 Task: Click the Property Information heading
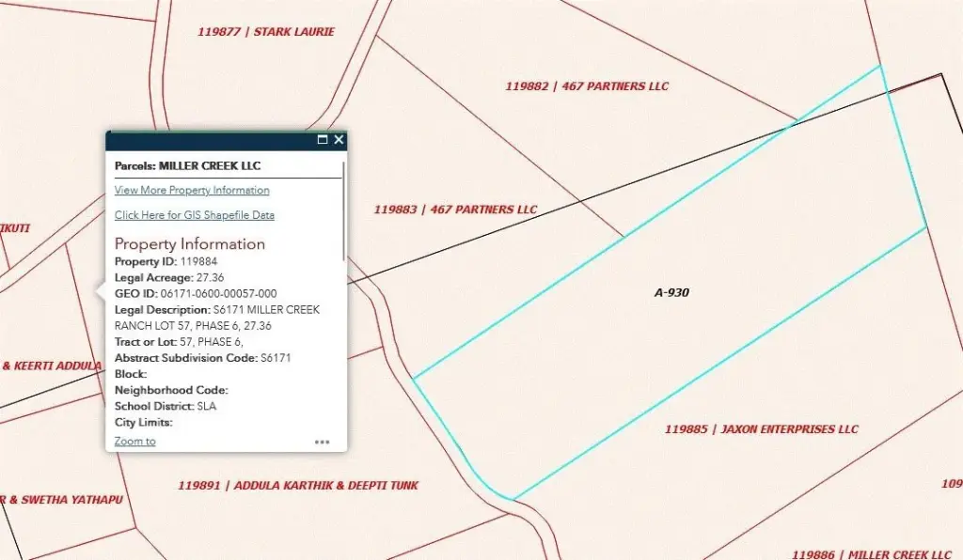190,244
